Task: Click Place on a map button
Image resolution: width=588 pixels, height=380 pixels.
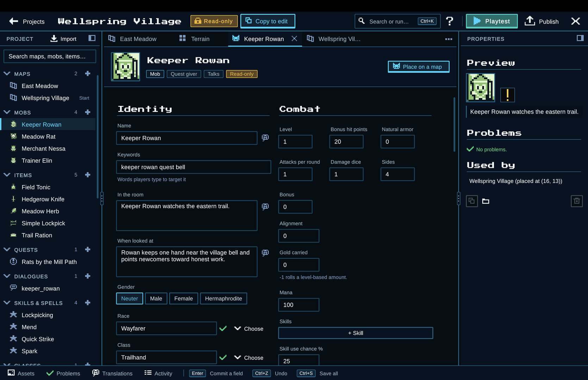Action: 419,66
